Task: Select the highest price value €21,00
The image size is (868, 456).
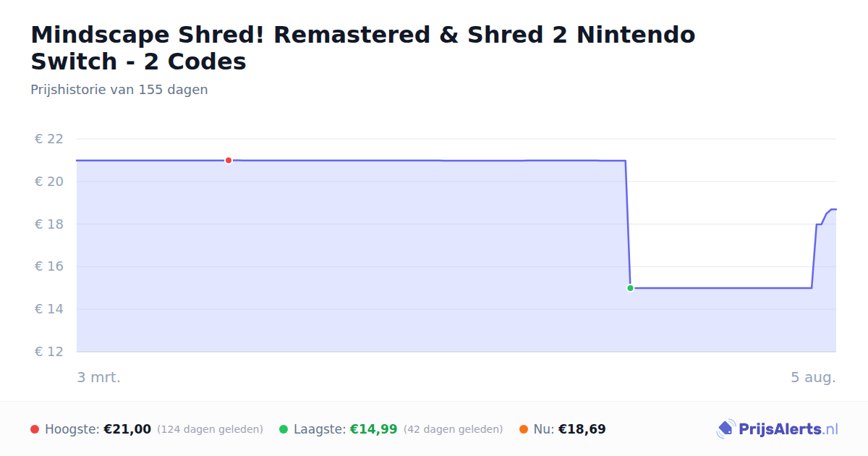Action: click(127, 429)
